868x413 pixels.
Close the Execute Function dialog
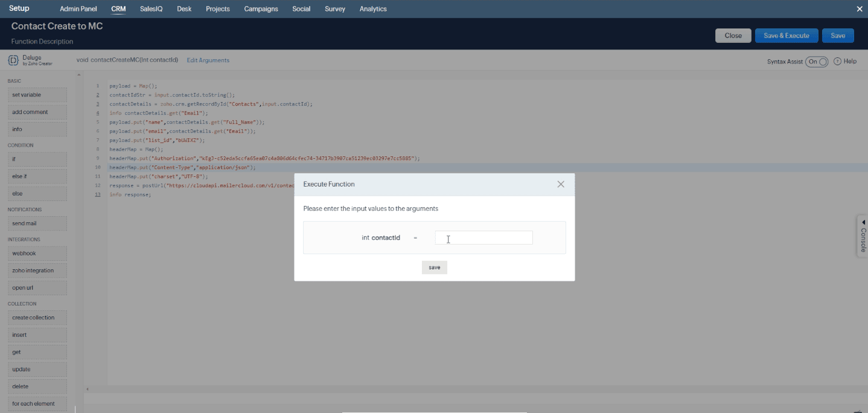560,184
